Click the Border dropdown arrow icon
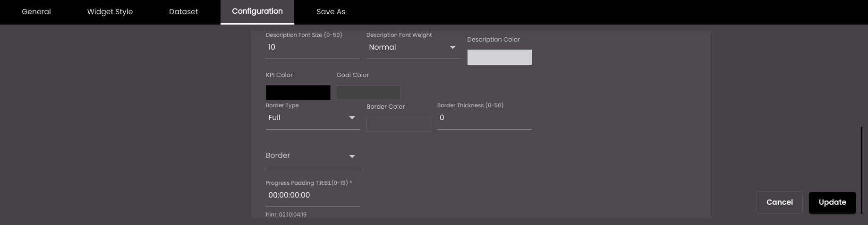The image size is (868, 225). [x=352, y=156]
